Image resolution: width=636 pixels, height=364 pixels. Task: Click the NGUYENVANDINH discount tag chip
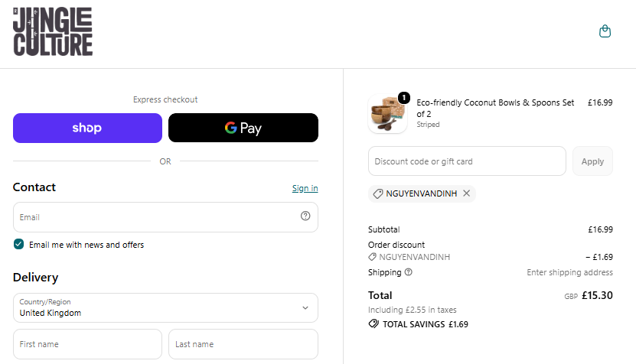tap(422, 193)
